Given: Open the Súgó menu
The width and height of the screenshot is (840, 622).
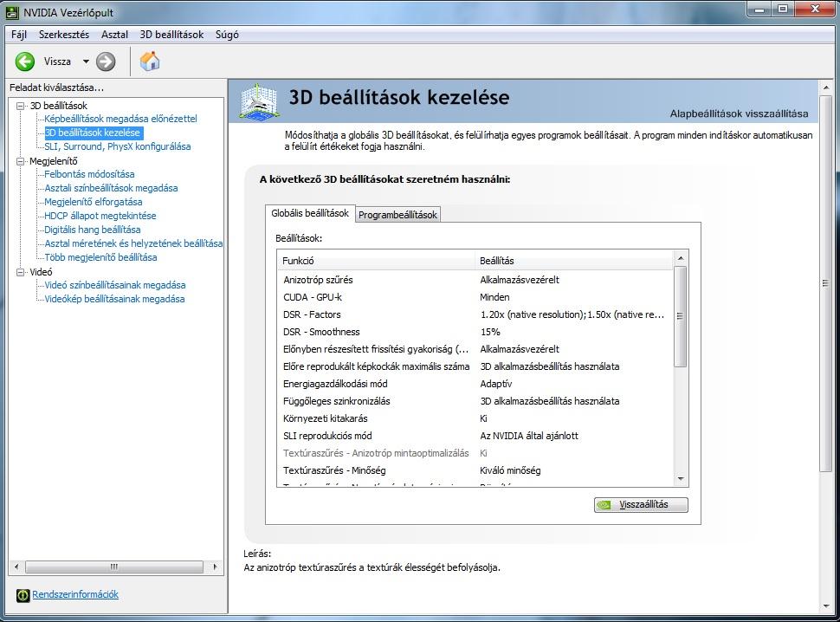Looking at the screenshot, I should [x=227, y=35].
